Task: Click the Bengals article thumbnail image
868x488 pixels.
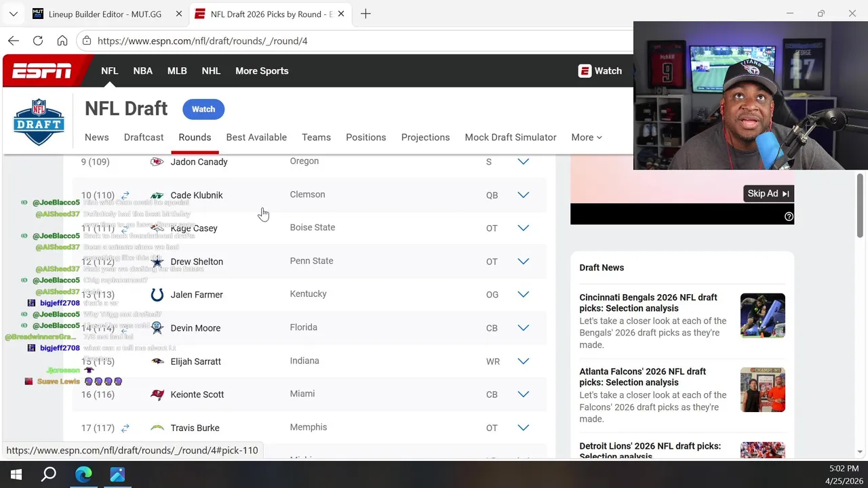Action: (763, 315)
